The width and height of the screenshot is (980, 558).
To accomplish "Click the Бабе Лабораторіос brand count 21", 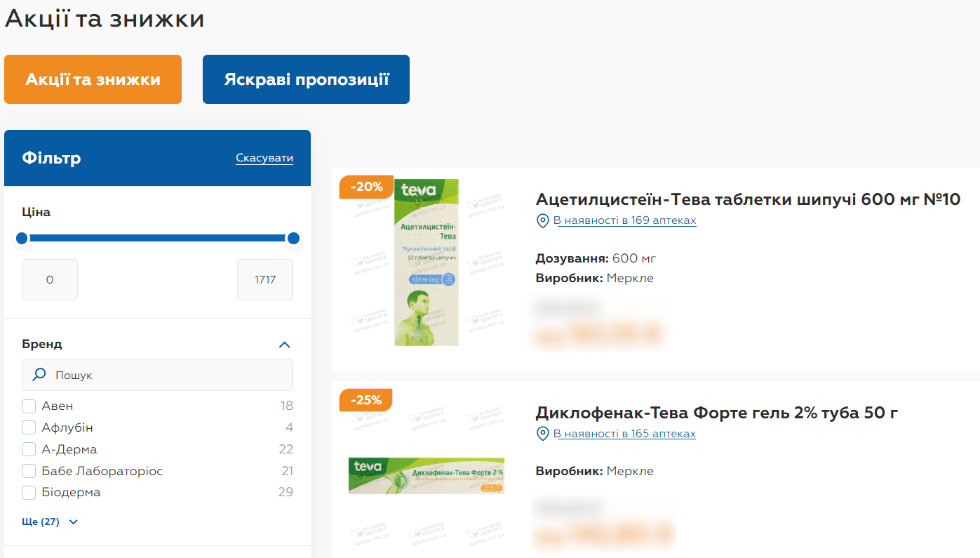I will coord(287,471).
